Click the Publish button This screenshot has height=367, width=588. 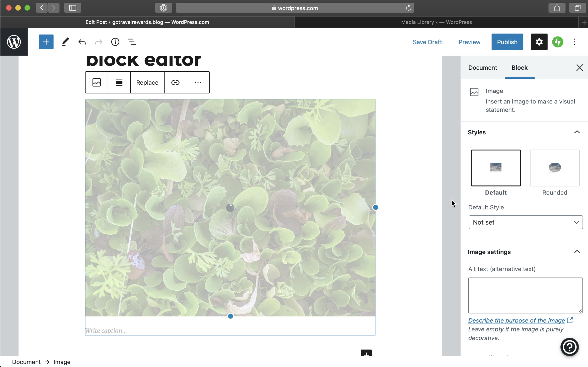[x=507, y=42]
